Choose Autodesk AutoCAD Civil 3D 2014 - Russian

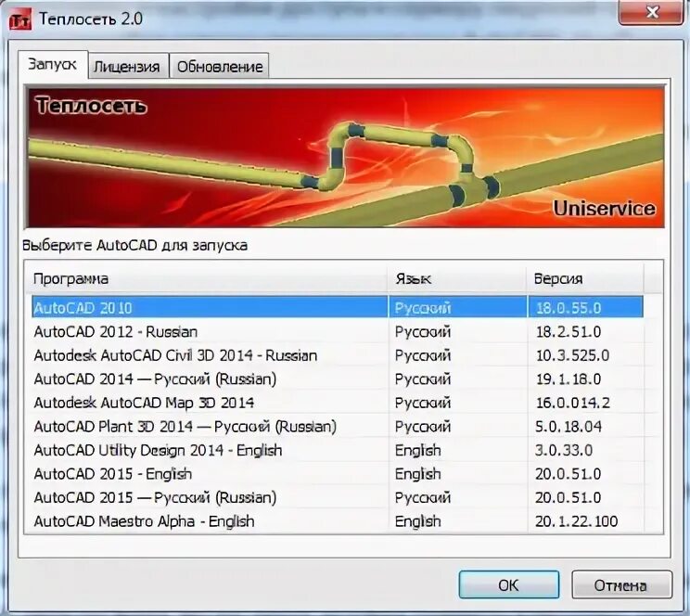[338, 355]
